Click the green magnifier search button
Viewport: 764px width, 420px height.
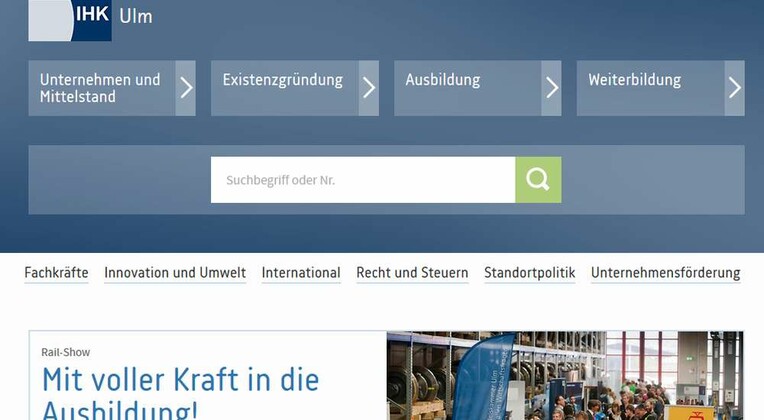click(x=538, y=180)
